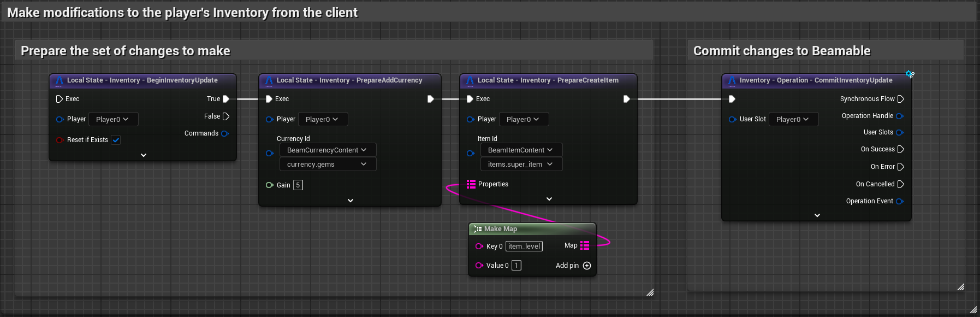This screenshot has width=980, height=317.
Task: Open the User Slot Player0 dropdown
Action: coord(793,119)
